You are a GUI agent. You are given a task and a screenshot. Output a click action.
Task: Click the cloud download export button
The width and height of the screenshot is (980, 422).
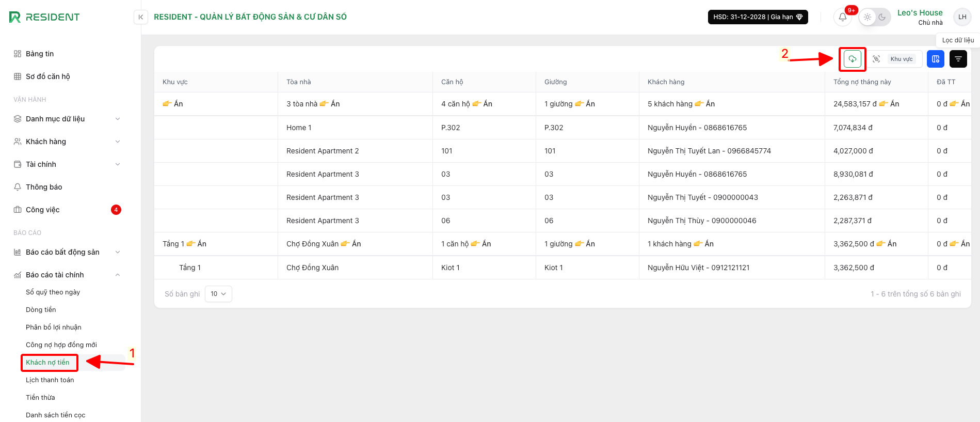[x=852, y=59]
